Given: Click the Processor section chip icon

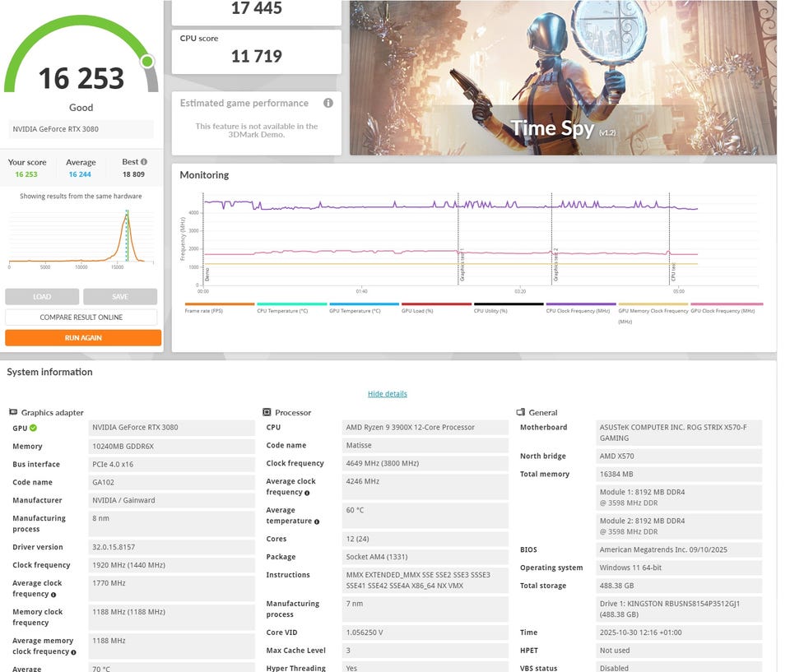Looking at the screenshot, I should click(x=267, y=412).
